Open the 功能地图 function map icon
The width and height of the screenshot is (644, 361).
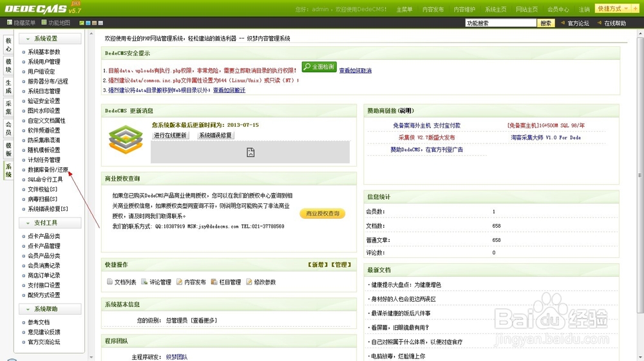(44, 23)
